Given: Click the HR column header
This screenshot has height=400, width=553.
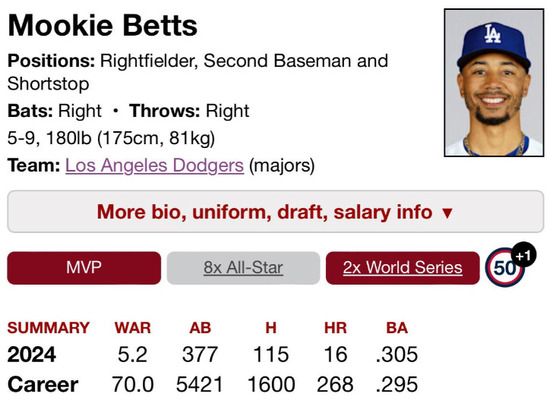Looking at the screenshot, I should pyautogui.click(x=335, y=328).
